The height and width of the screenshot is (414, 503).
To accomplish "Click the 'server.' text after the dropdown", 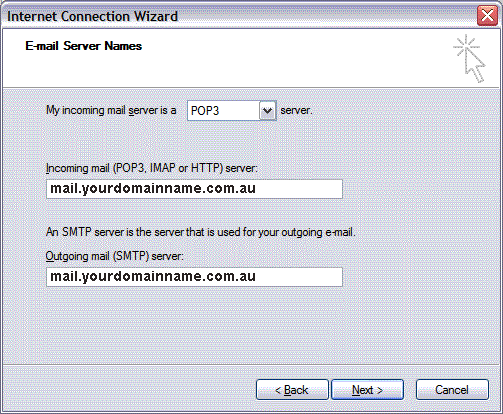I will click(296, 110).
